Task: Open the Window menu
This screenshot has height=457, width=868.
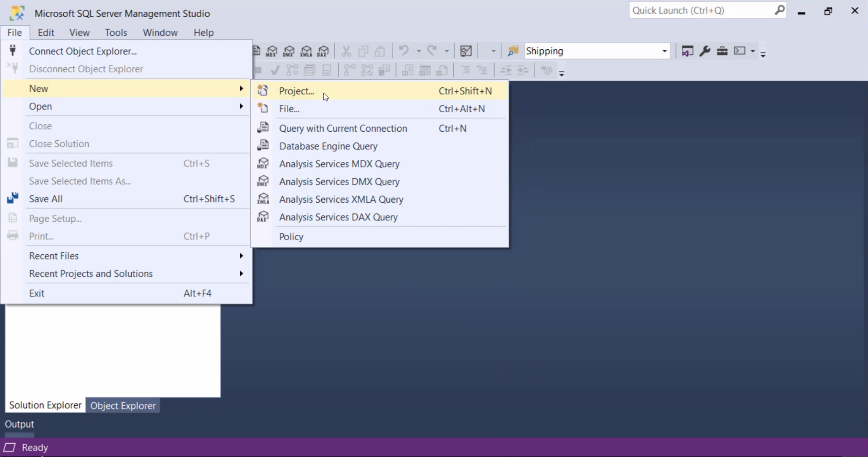Action: tap(160, 33)
